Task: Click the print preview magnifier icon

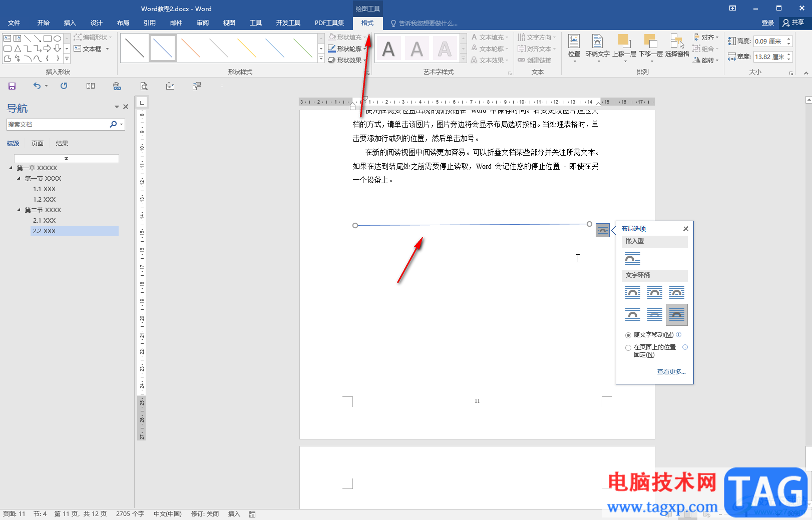Action: 144,86
